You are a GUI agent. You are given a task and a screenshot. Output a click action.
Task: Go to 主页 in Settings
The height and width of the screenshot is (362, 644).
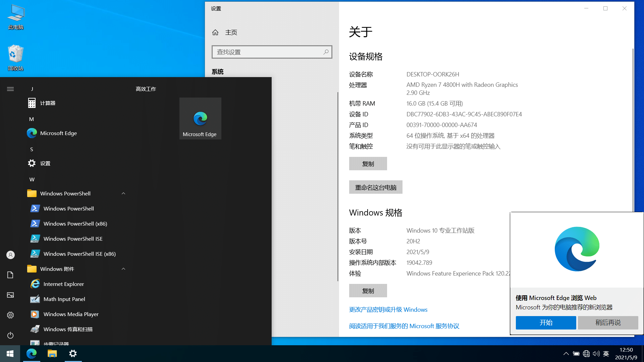click(x=225, y=33)
